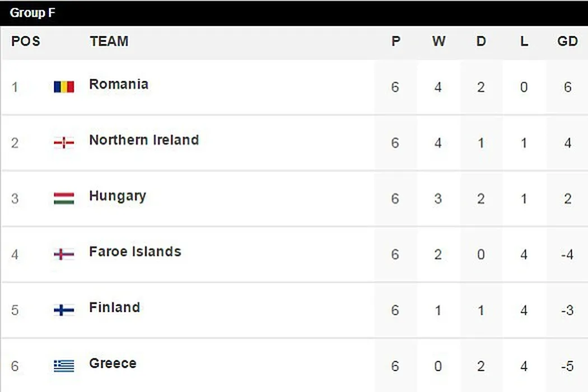Click the Northern Ireland flag icon

(64, 143)
